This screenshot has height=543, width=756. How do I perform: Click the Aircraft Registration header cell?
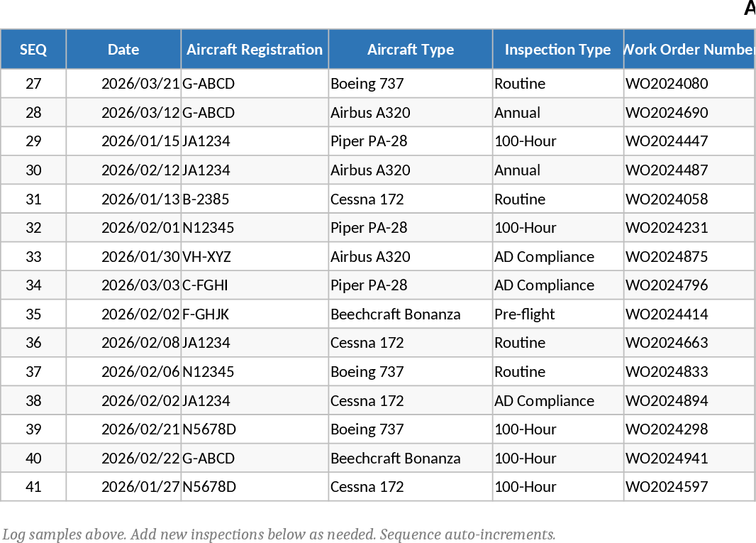coord(255,50)
